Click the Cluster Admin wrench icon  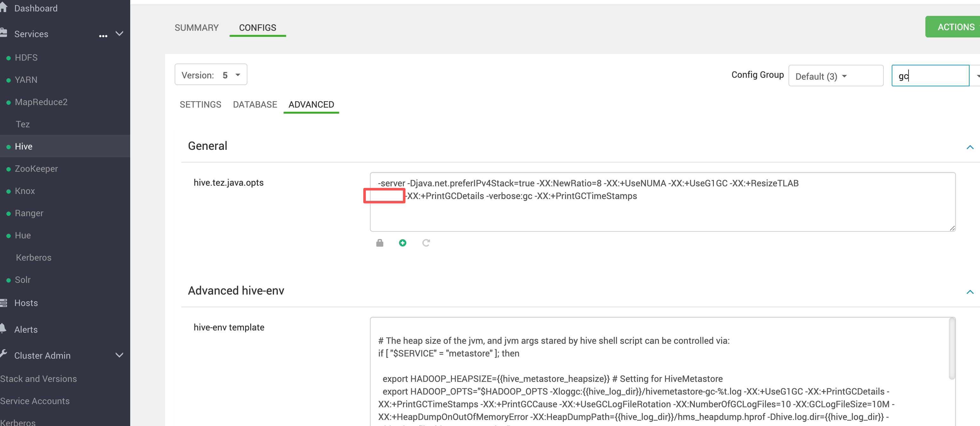(4, 354)
